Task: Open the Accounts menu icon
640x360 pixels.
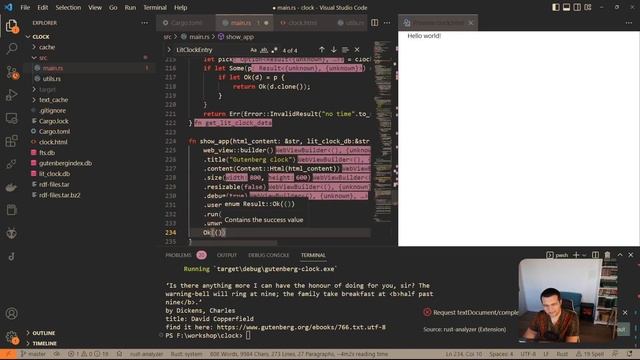Action: point(11,313)
